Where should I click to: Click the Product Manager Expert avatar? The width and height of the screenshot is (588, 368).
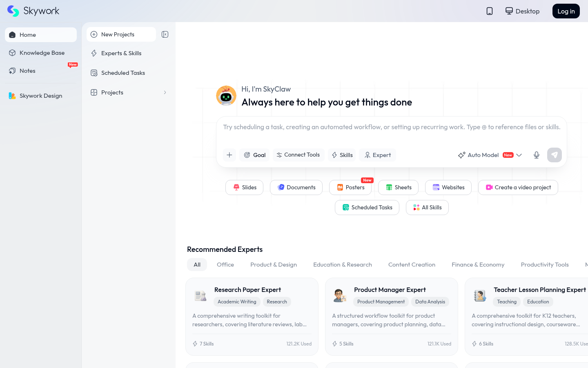[x=340, y=296]
